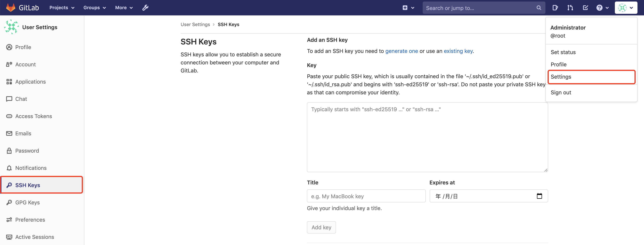Open the Issues icon in navbar
Viewport: 644px width, 245px height.
pyautogui.click(x=555, y=8)
